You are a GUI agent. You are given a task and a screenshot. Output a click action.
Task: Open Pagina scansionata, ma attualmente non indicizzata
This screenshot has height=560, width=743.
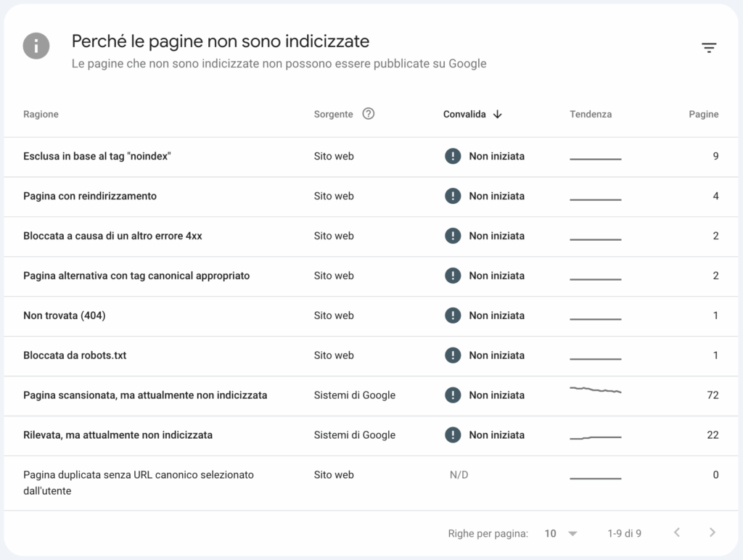tap(145, 395)
